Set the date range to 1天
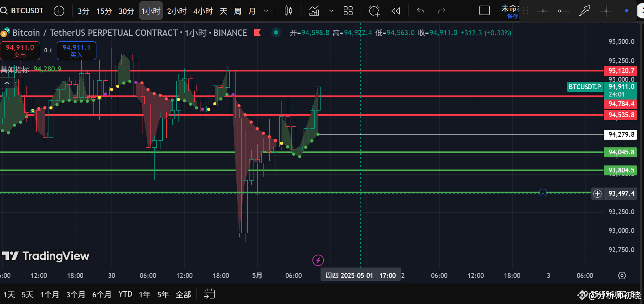 (x=9, y=294)
